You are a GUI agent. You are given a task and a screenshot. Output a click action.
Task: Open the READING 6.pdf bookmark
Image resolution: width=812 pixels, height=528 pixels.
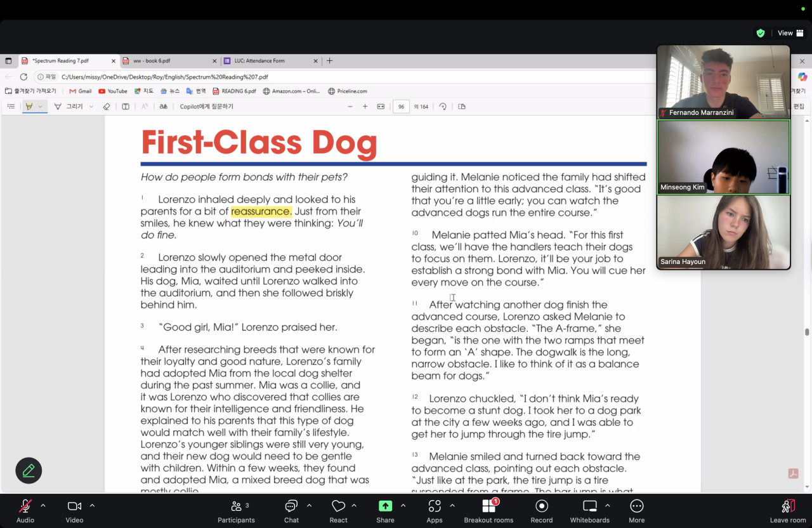click(x=234, y=91)
